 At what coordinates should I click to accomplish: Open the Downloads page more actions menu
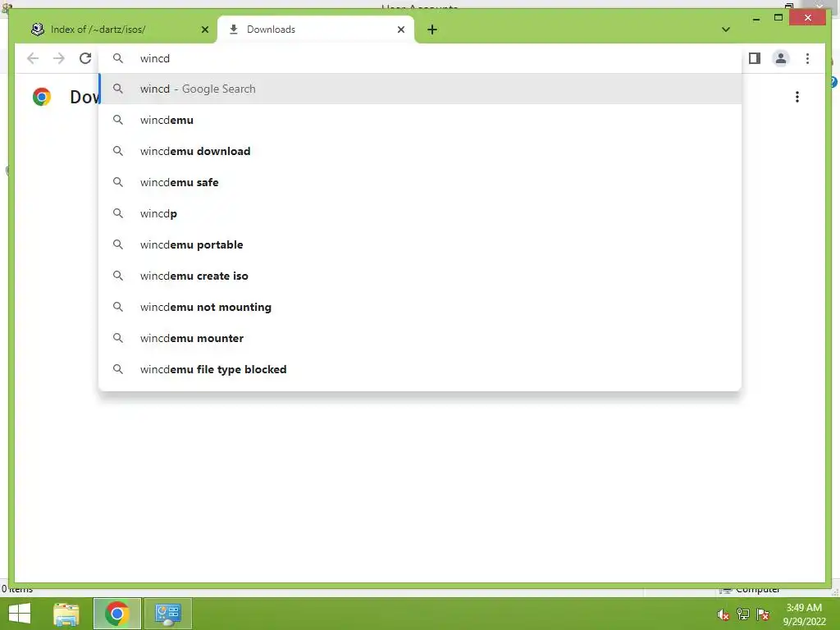click(797, 97)
